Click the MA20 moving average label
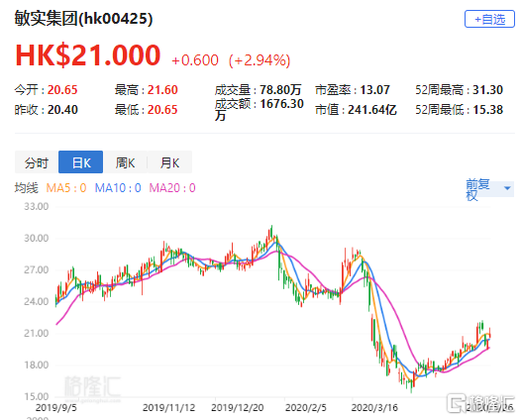Screen dimensions: 521x420 (x=172, y=188)
